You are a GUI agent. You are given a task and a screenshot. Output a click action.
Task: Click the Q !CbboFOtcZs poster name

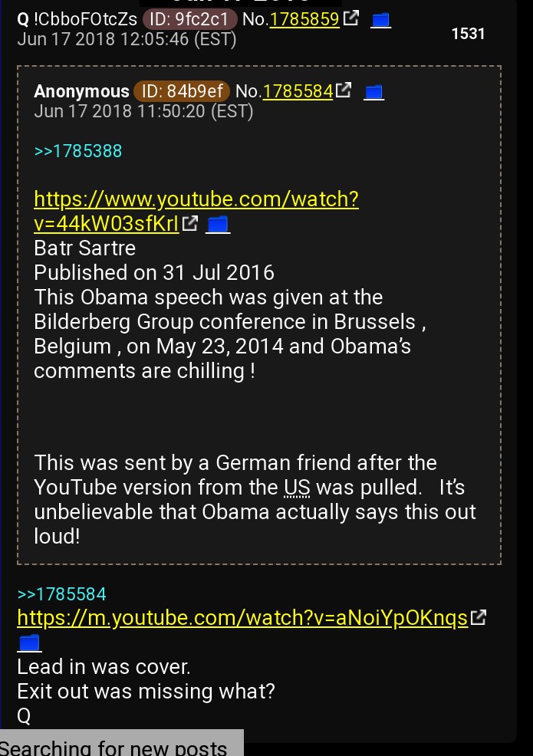(x=77, y=19)
